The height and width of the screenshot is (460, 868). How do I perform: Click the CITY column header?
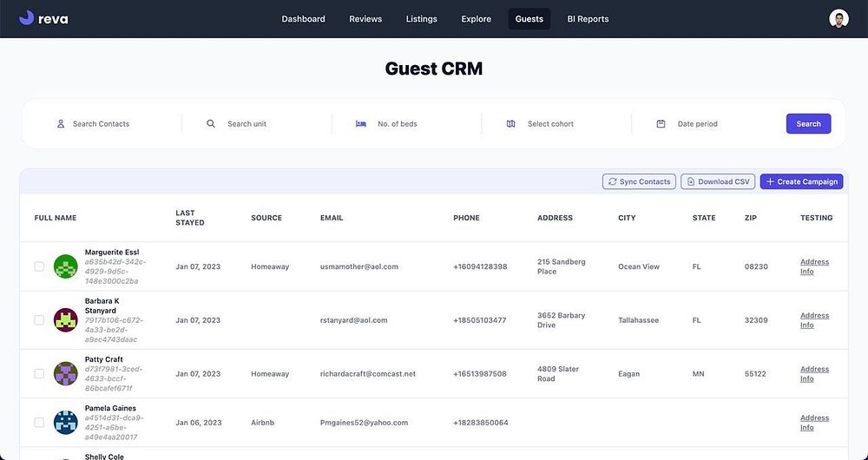(x=627, y=218)
